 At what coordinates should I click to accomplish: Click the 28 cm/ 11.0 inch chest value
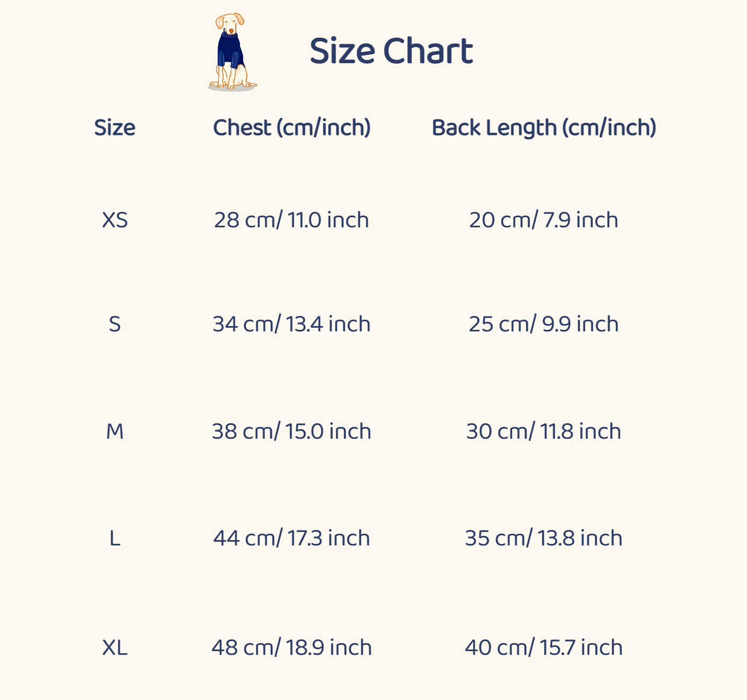(x=291, y=220)
